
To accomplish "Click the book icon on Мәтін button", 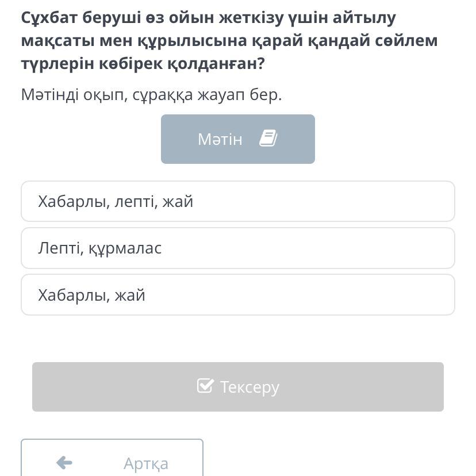I will tap(268, 139).
